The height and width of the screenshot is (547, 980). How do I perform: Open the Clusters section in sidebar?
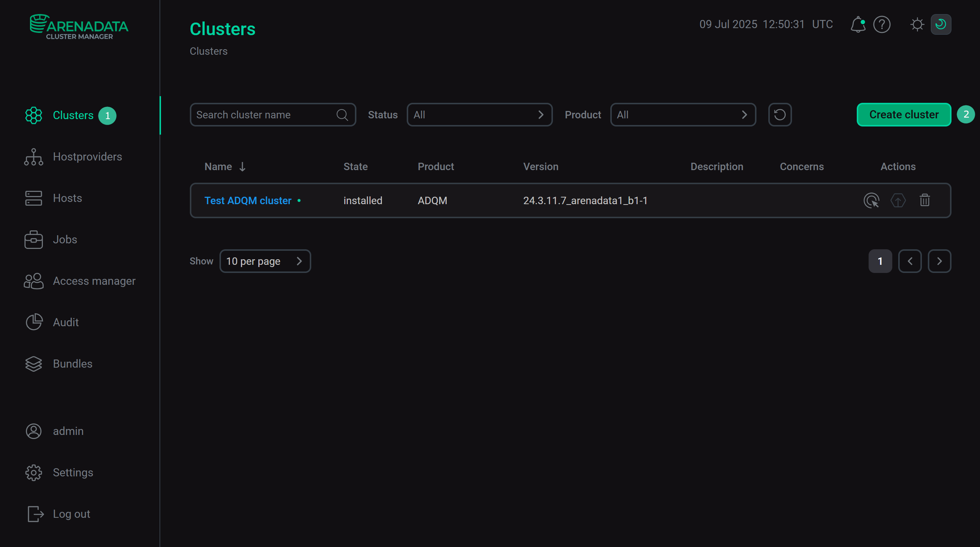point(73,115)
